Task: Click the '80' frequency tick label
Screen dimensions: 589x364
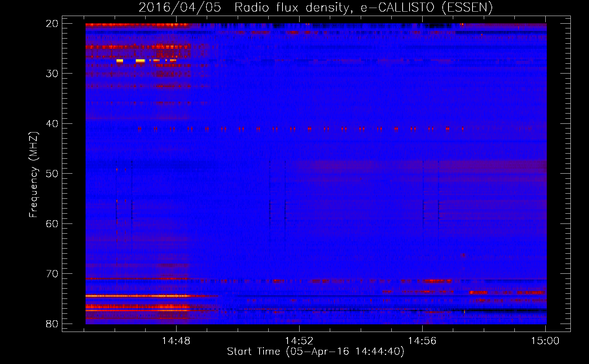Action: (52, 324)
